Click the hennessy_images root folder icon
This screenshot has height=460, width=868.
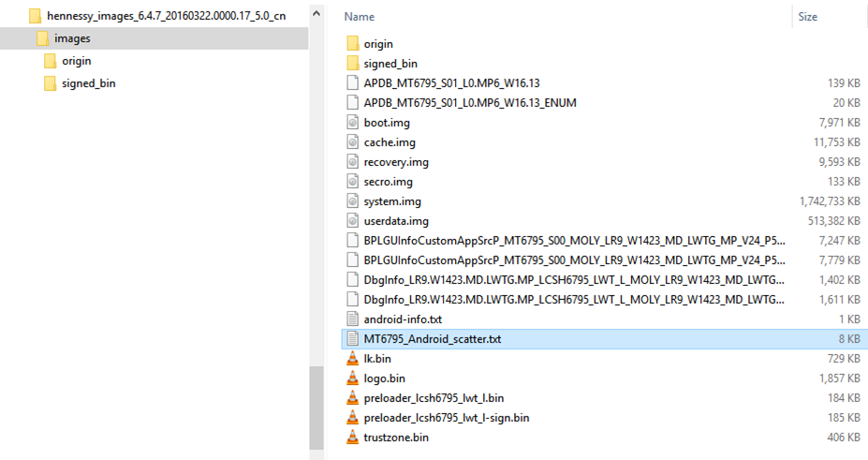tap(35, 16)
